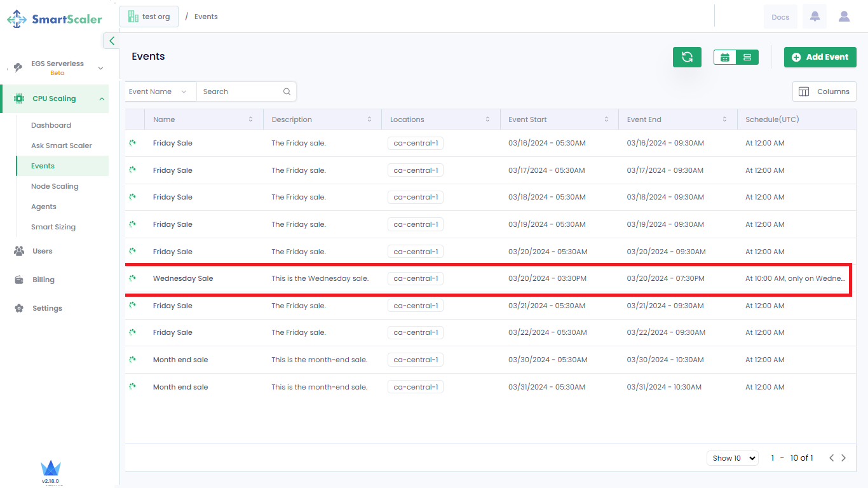Open the Show 10 page size dropdown
The height and width of the screenshot is (488, 868).
click(732, 458)
